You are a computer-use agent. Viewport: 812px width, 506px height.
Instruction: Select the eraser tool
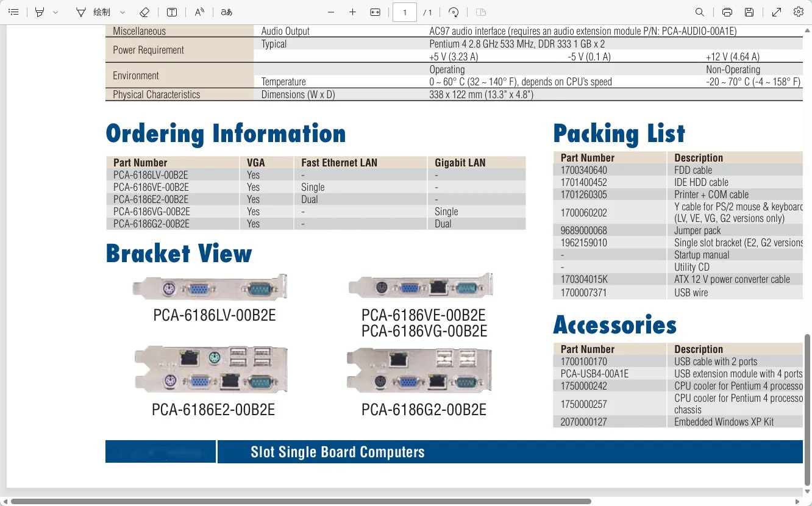point(144,12)
